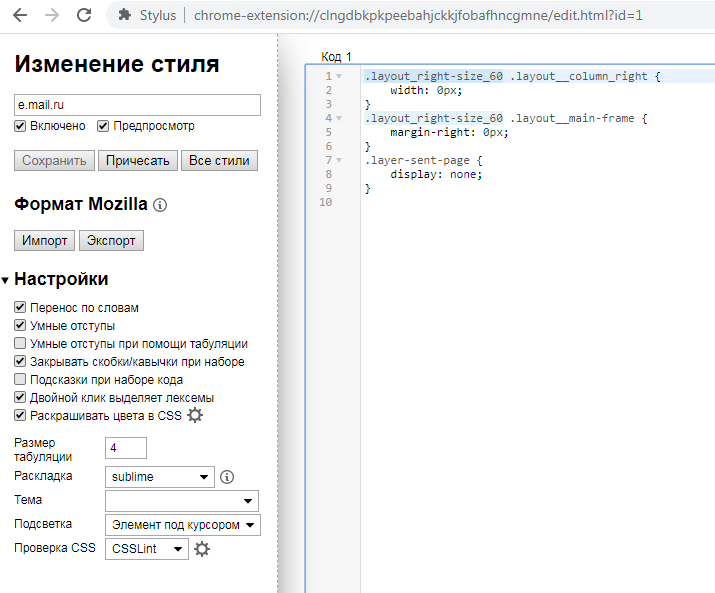Reload the page with the refresh icon
Viewport: 715px width, 593px height.
[84, 16]
